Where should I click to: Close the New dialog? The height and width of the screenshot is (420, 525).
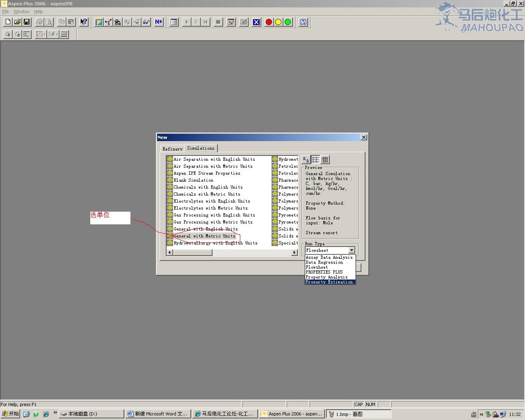point(363,137)
